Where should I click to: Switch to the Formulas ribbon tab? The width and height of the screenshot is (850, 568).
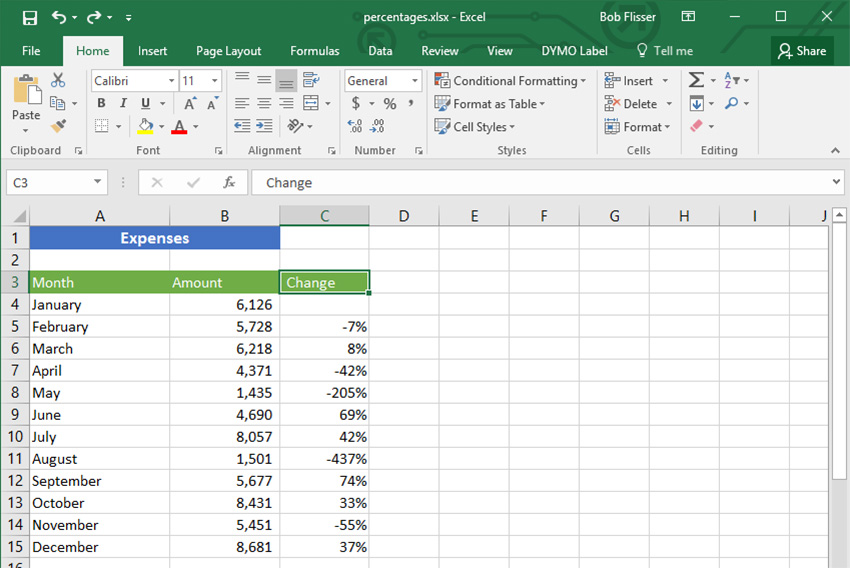[x=314, y=51]
